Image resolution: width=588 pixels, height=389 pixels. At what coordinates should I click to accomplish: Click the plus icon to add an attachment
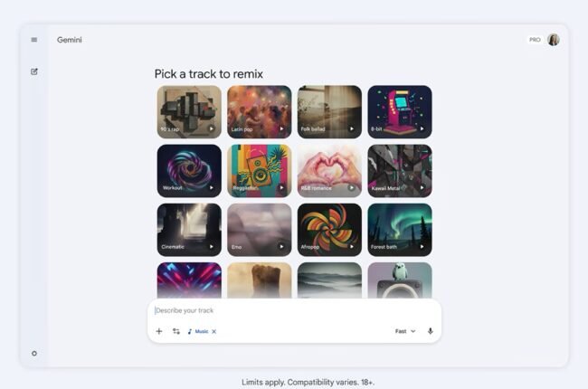point(159,331)
